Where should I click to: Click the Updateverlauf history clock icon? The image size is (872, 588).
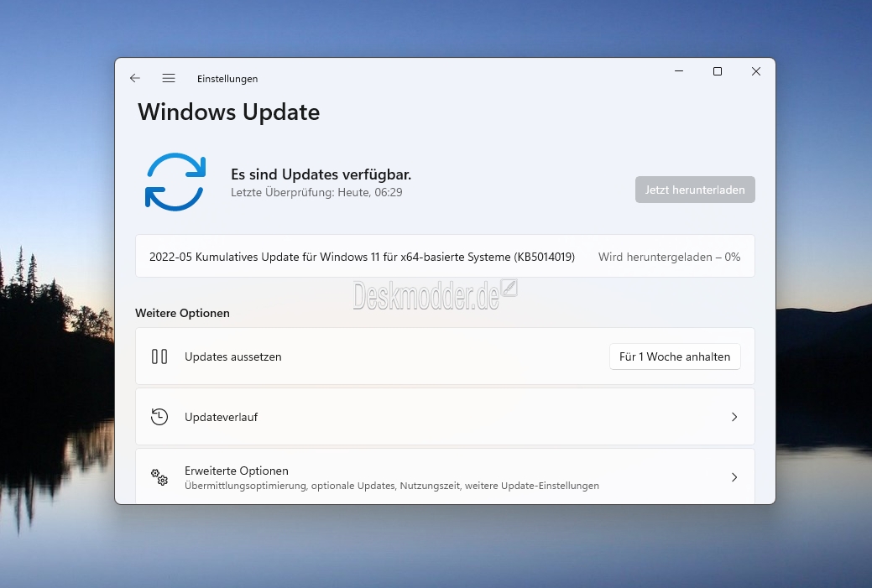pos(159,417)
